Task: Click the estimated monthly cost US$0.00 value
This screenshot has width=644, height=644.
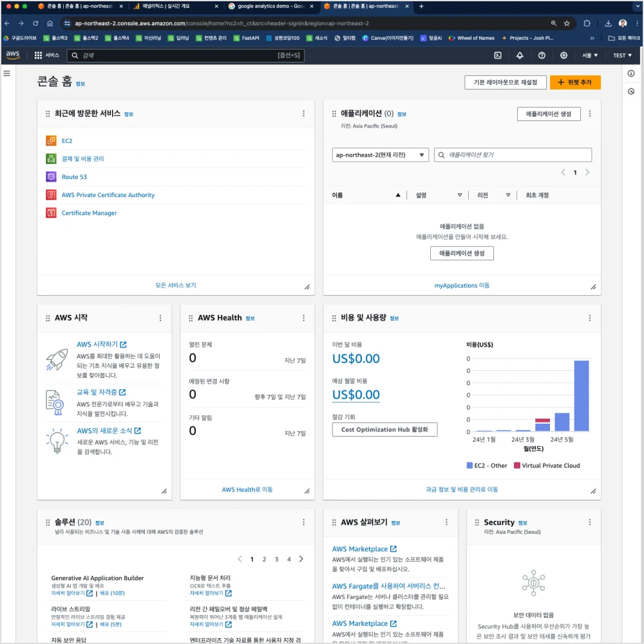Action: 355,395
